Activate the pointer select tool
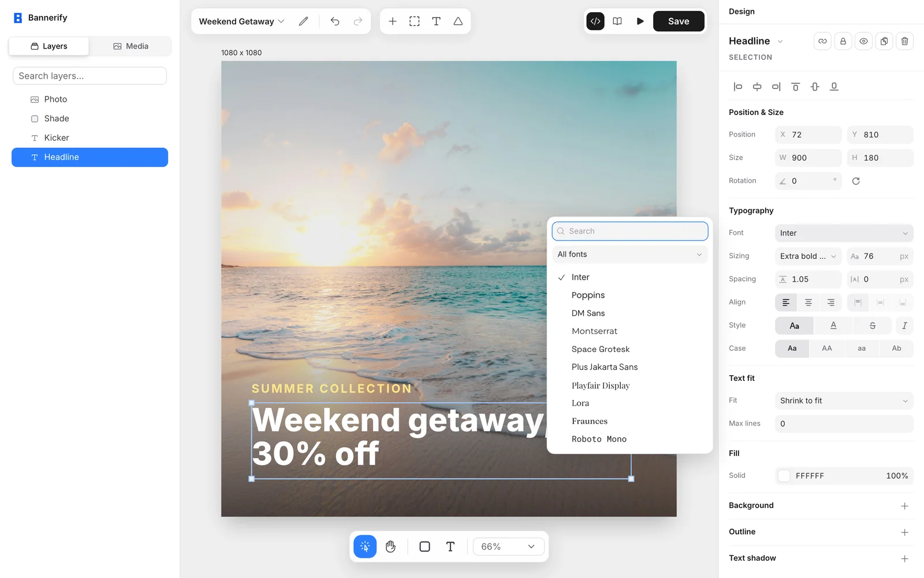Screen dimensions: 924x578 coord(365,546)
